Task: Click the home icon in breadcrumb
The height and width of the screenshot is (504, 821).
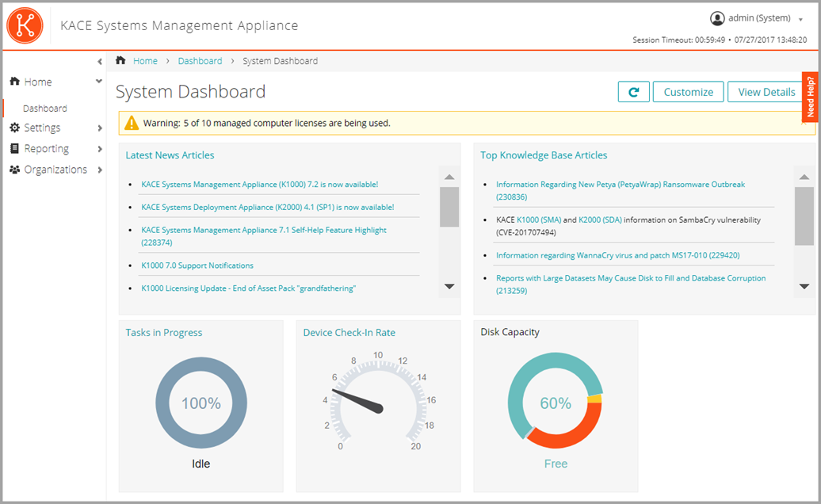Action: click(x=121, y=61)
